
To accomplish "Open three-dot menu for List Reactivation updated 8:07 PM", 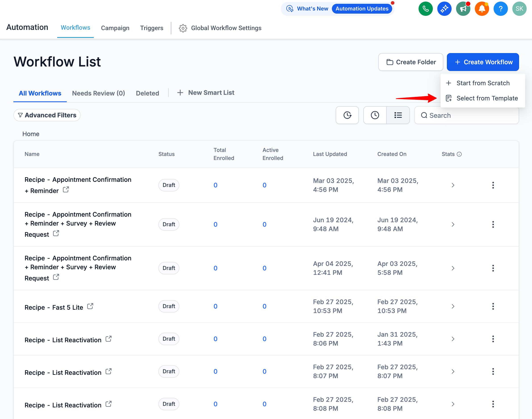I will pos(493,371).
